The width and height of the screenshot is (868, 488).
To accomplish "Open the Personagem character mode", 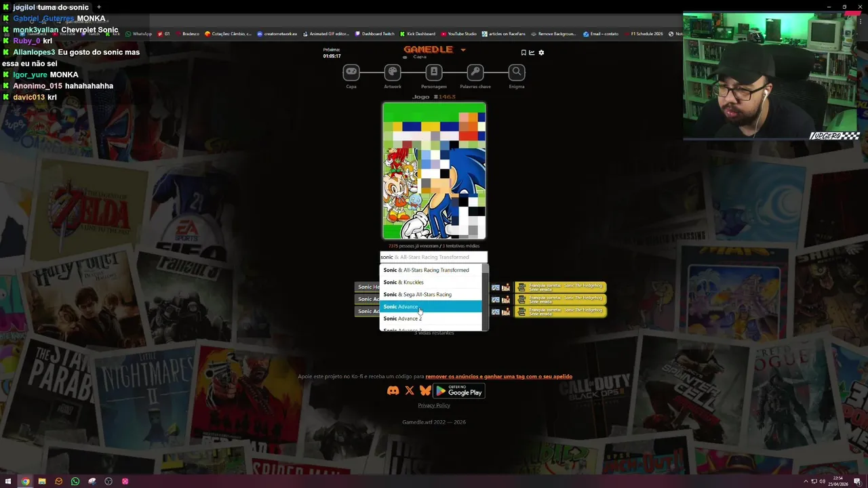I will 434,72.
